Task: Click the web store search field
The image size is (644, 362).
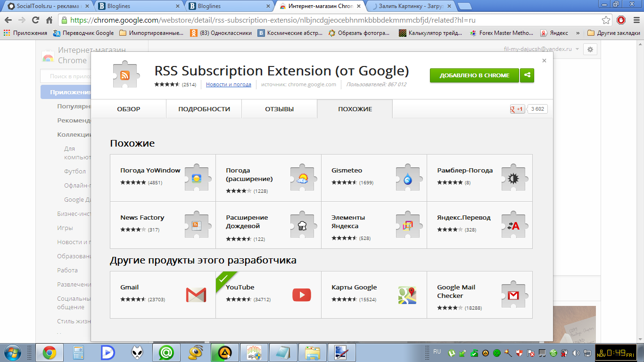Action: (66, 76)
